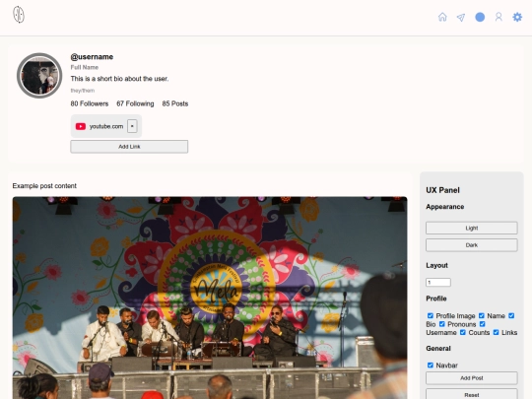532x399 pixels.
Task: Click the 67 Following count
Action: [135, 103]
